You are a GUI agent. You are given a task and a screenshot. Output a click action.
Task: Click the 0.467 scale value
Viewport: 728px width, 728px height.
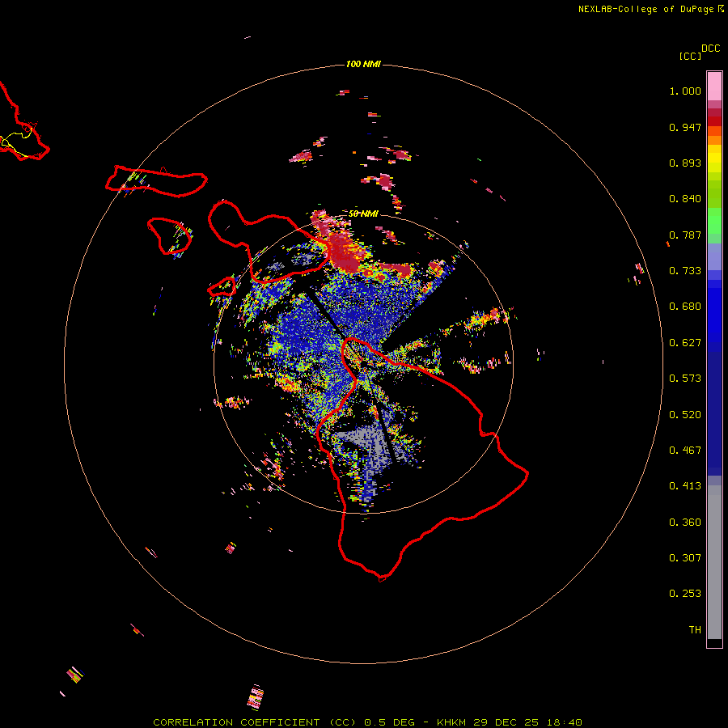(685, 451)
